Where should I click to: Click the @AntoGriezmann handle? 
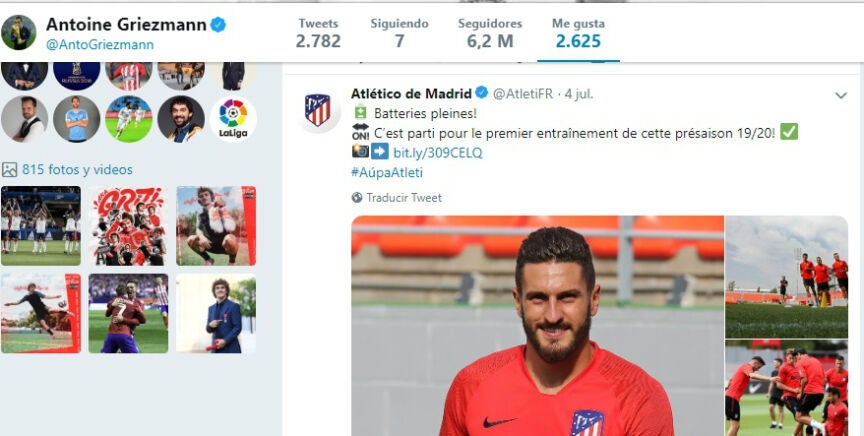100,45
